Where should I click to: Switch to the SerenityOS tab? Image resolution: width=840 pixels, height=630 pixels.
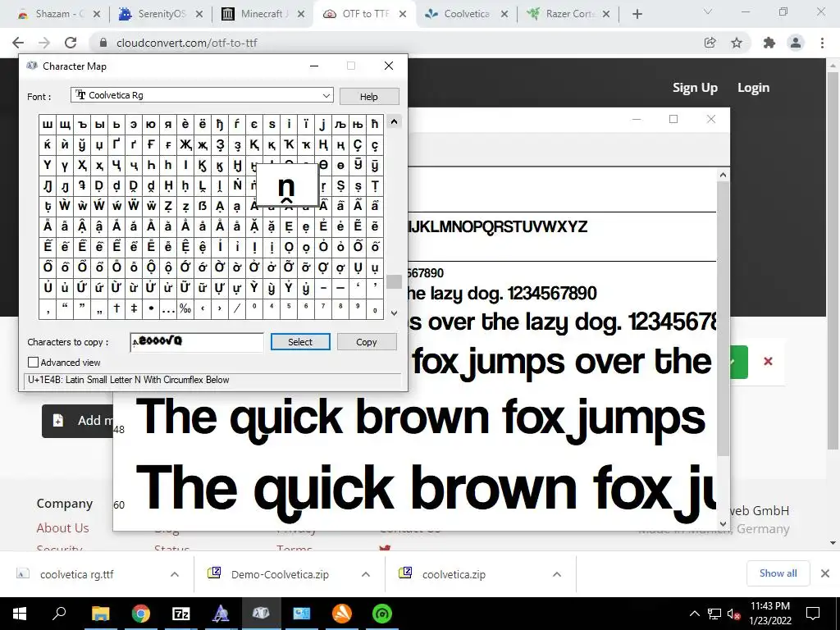point(162,14)
